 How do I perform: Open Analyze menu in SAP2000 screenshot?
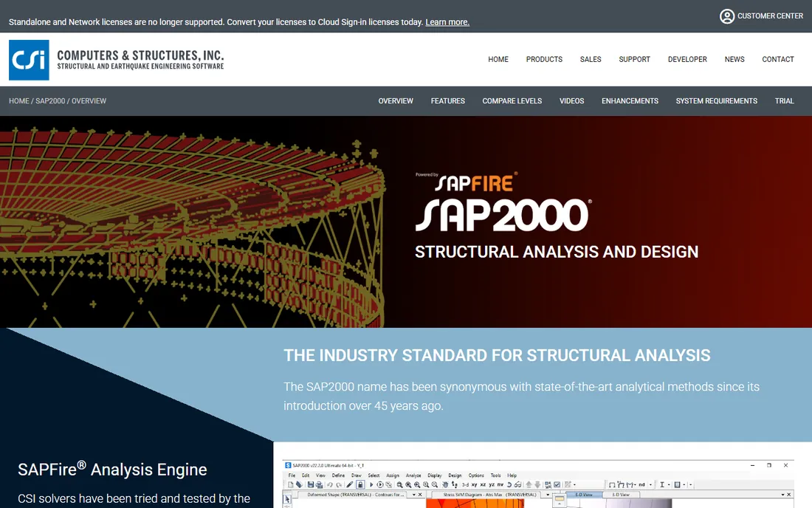pos(413,476)
